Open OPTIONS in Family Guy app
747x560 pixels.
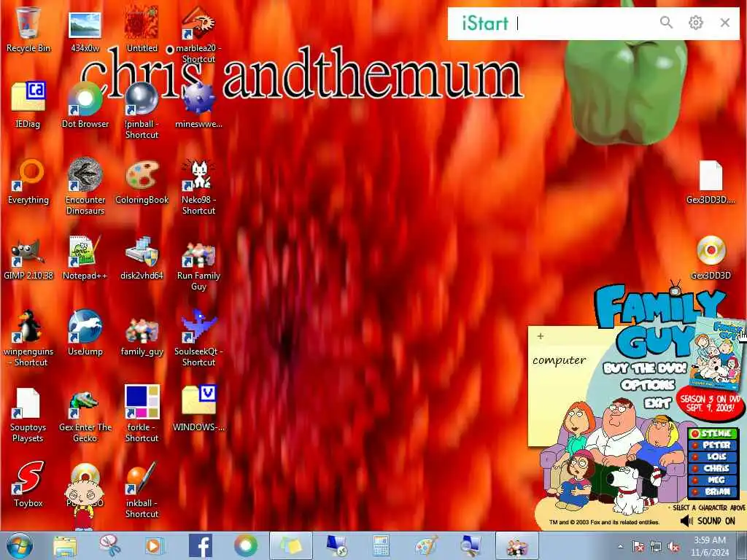click(x=648, y=385)
